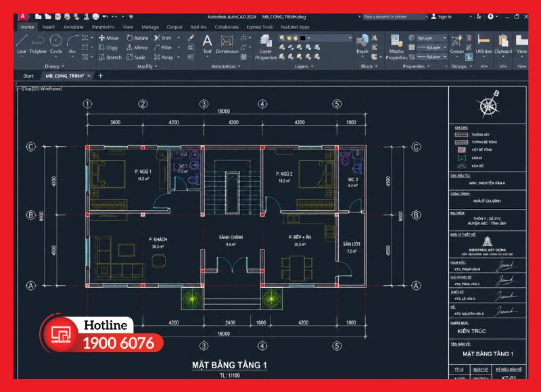Expand the Modify panel

click(147, 66)
